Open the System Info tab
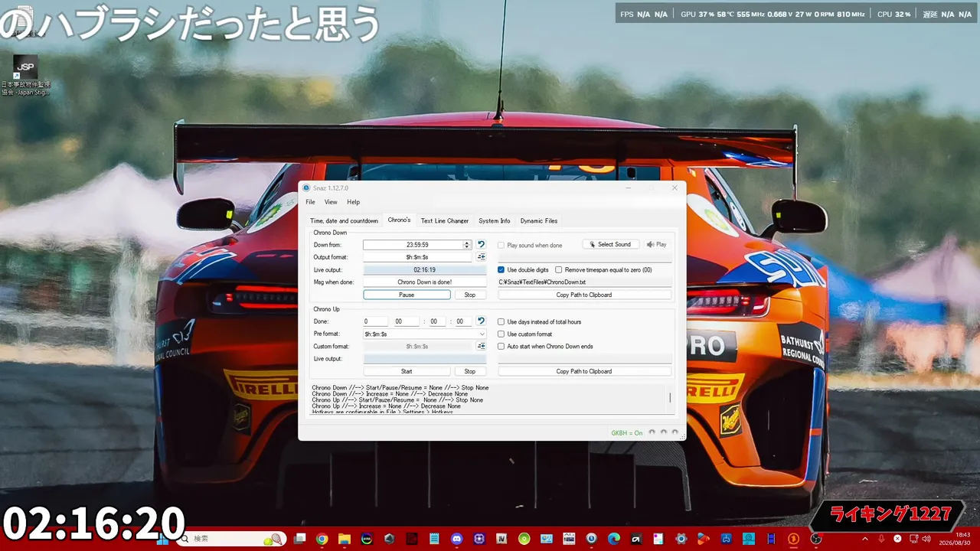Image resolution: width=980 pixels, height=551 pixels. tap(495, 221)
